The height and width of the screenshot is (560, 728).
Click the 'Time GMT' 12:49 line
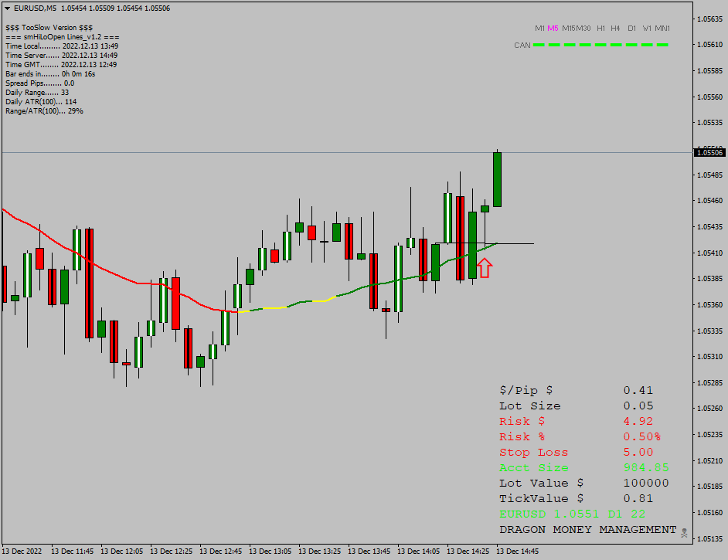[x=61, y=65]
